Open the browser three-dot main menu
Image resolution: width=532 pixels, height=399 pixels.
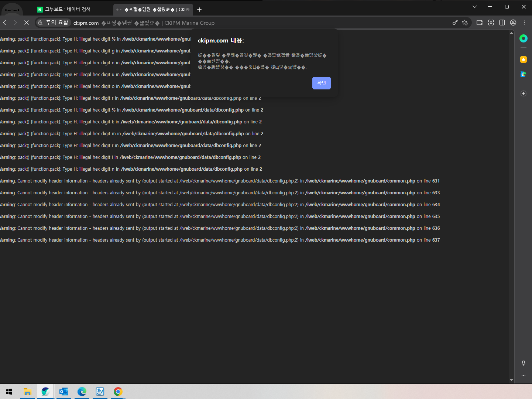[x=524, y=23]
